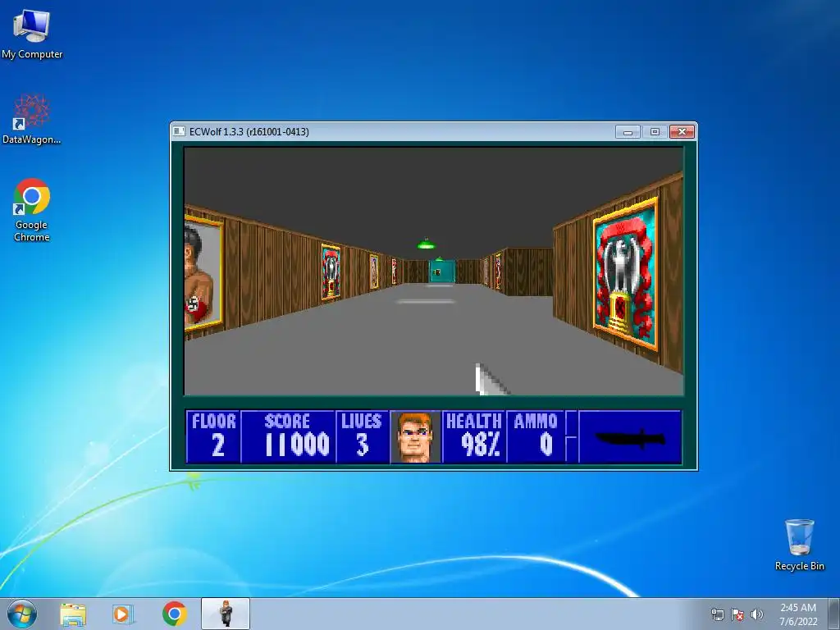Launch Google Chrome from desktop shortcut
Viewport: 840px width, 630px height.
32,209
